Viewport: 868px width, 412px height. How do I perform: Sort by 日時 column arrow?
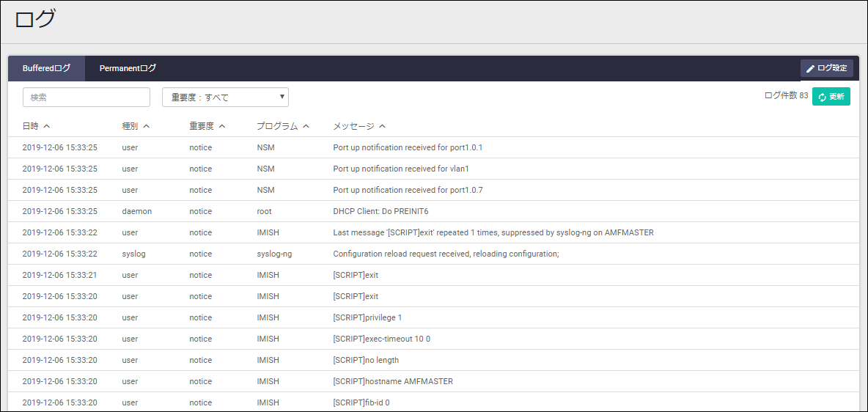coord(47,126)
